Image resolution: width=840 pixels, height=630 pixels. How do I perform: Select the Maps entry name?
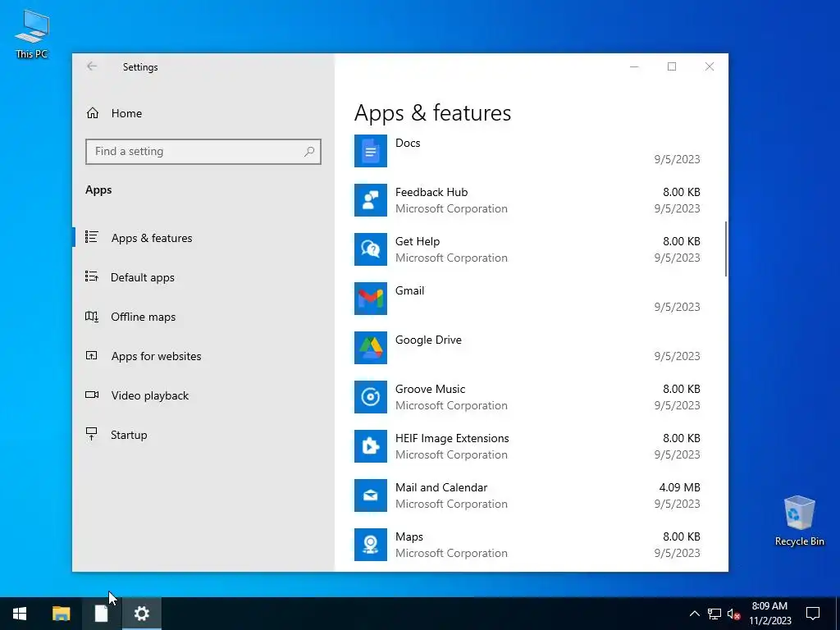[409, 536]
